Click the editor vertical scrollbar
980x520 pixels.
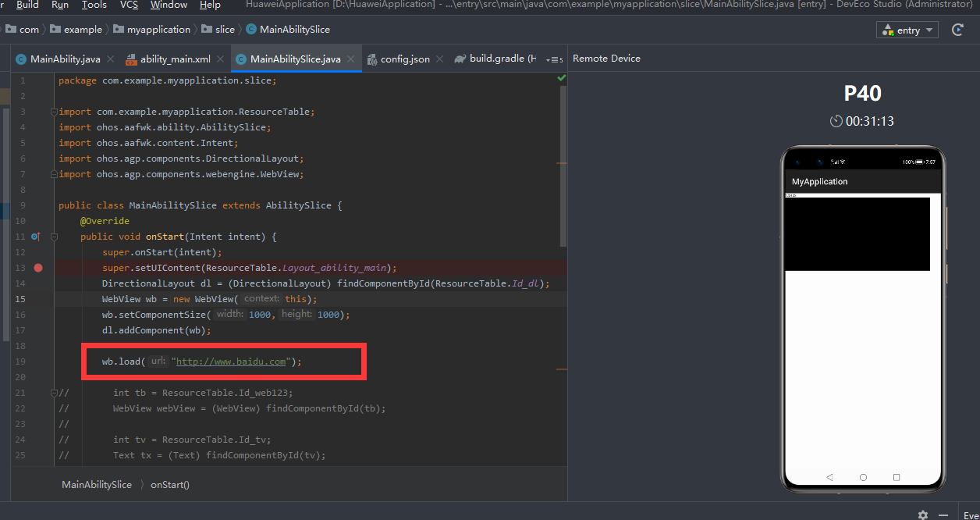563,168
